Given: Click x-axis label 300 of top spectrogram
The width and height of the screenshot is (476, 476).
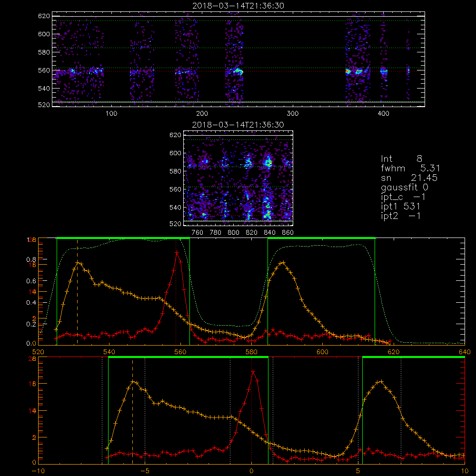Looking at the screenshot, I should pos(293,114).
